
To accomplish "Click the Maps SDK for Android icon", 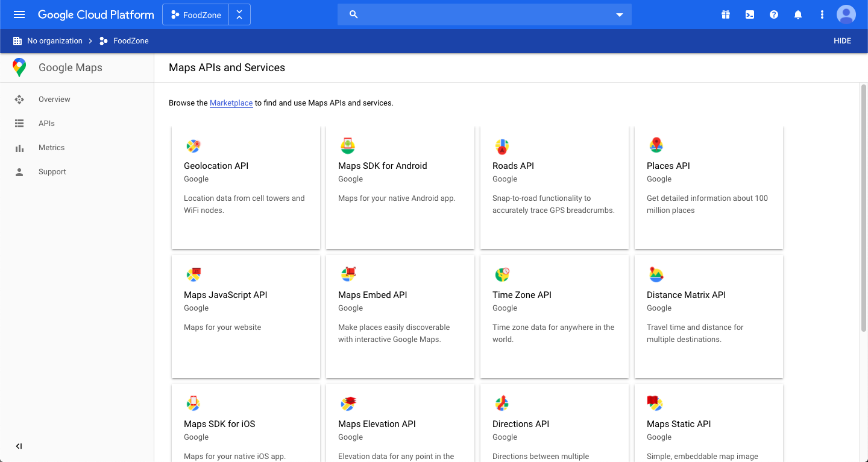I will click(348, 146).
